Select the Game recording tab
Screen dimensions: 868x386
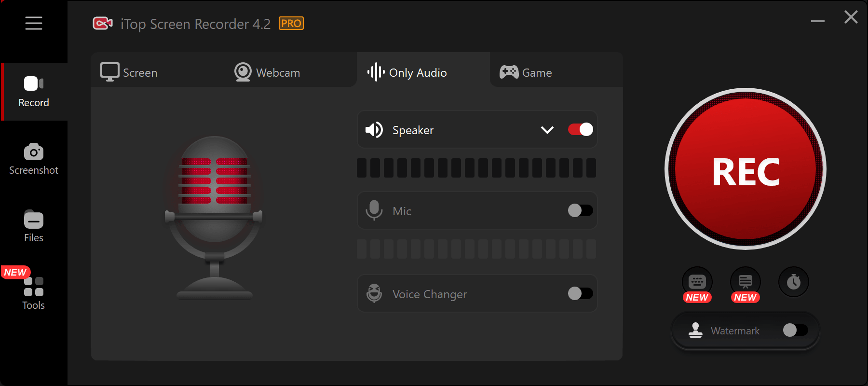click(526, 72)
